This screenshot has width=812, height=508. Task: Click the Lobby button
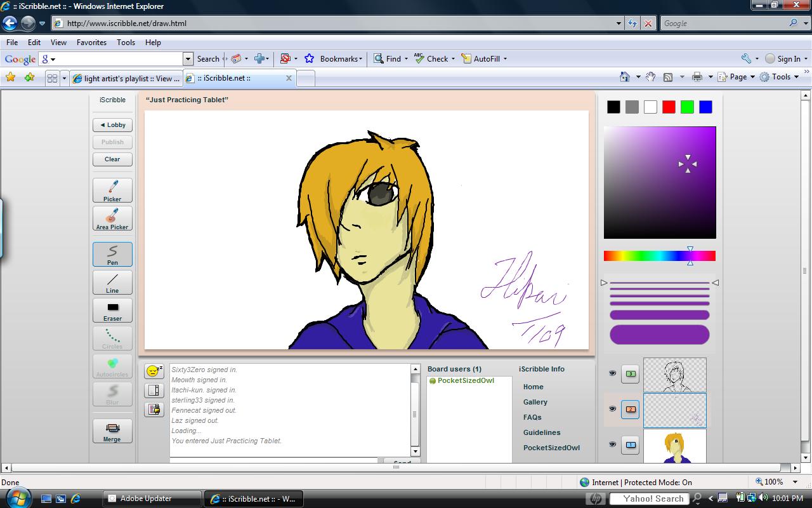(x=112, y=125)
